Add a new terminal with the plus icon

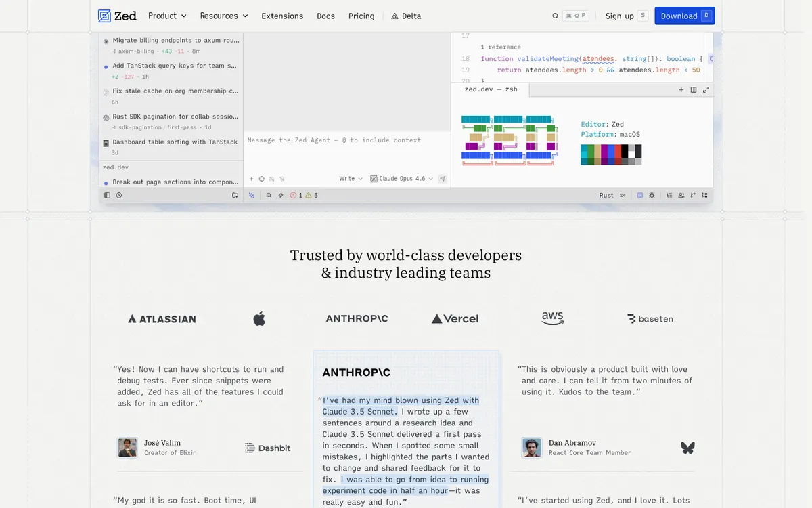pyautogui.click(x=681, y=89)
